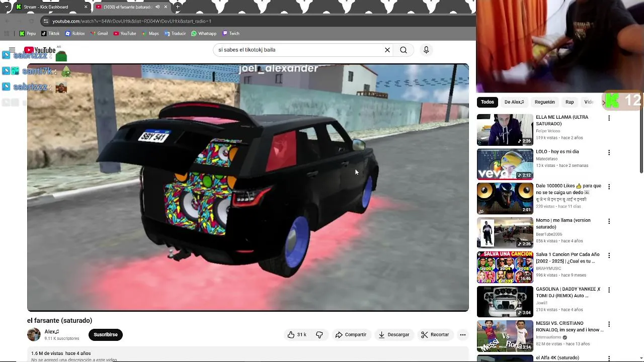Open options for ELLA ME LLAMA video

point(609,118)
